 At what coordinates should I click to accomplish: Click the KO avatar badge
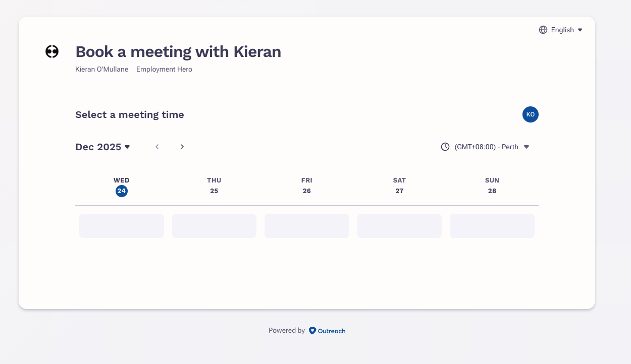pyautogui.click(x=530, y=114)
